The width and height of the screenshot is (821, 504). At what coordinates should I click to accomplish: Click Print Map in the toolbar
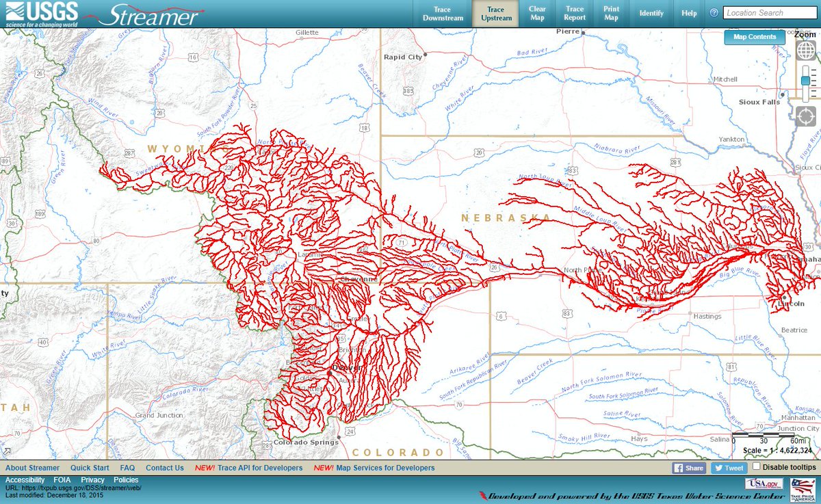611,13
